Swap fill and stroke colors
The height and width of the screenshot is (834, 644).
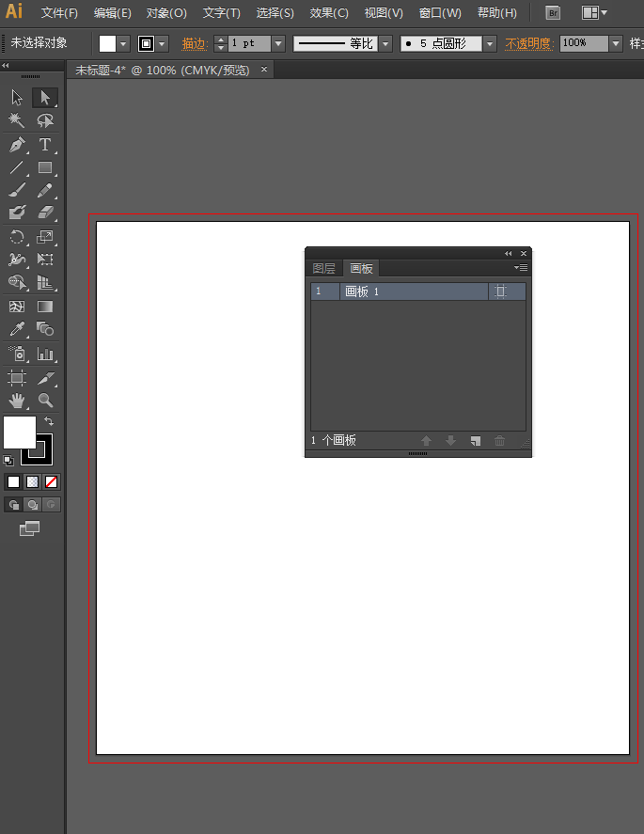tap(49, 421)
